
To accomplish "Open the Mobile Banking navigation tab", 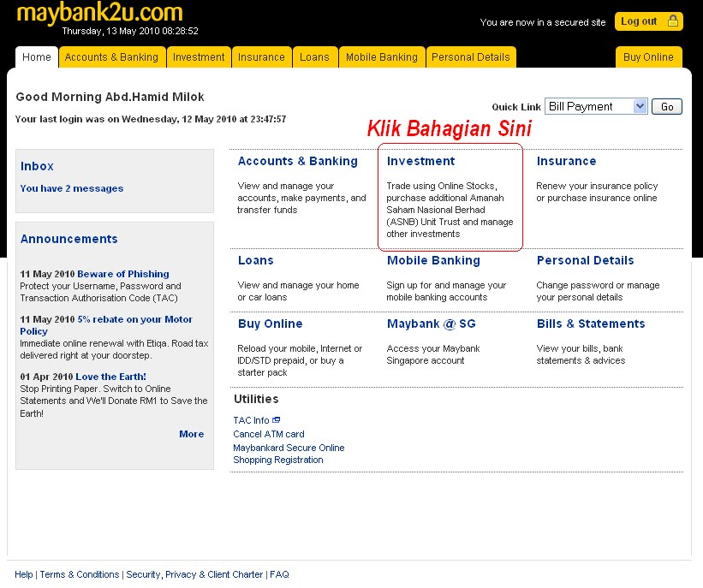I will [x=382, y=57].
